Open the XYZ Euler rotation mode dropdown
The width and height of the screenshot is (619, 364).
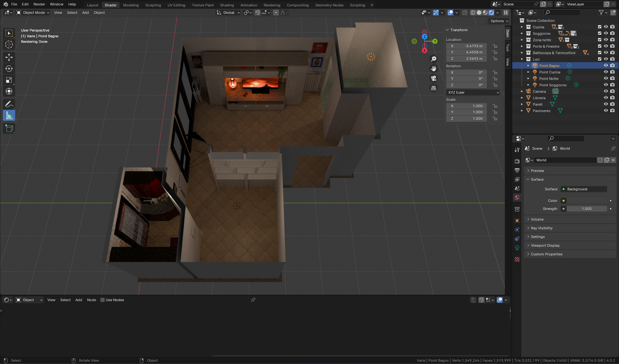[x=473, y=92]
